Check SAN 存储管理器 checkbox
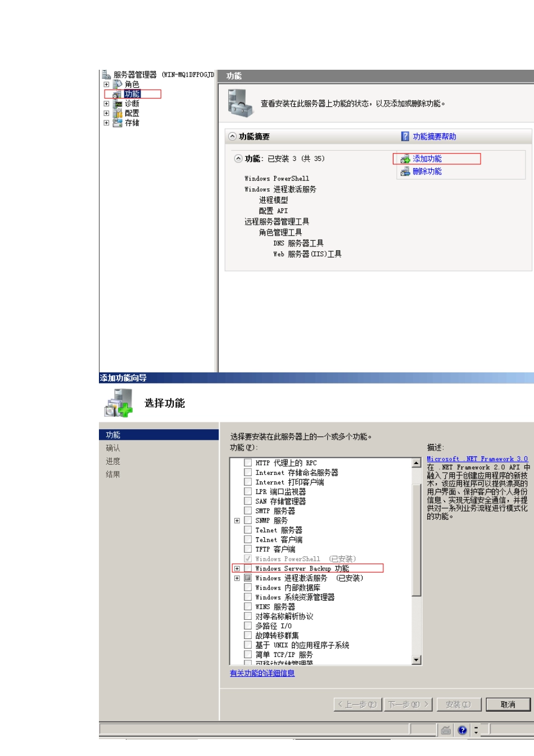Viewport: 534px width, 756px height. click(248, 501)
